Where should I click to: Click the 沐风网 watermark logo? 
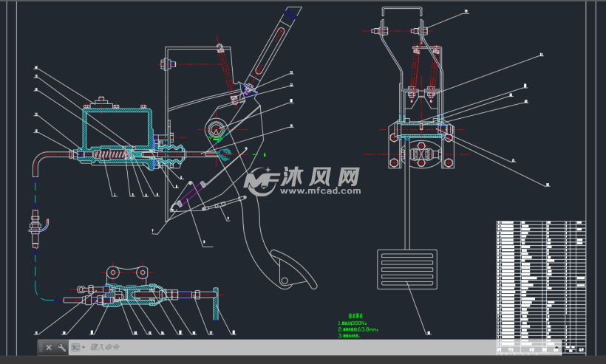click(x=304, y=179)
